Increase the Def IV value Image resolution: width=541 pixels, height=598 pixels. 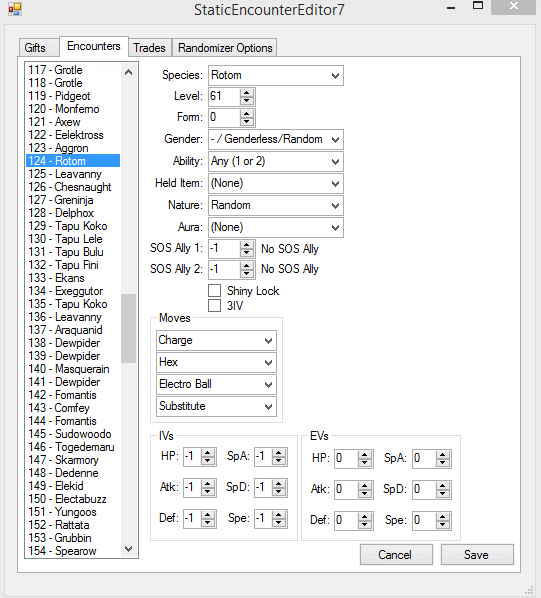click(208, 515)
